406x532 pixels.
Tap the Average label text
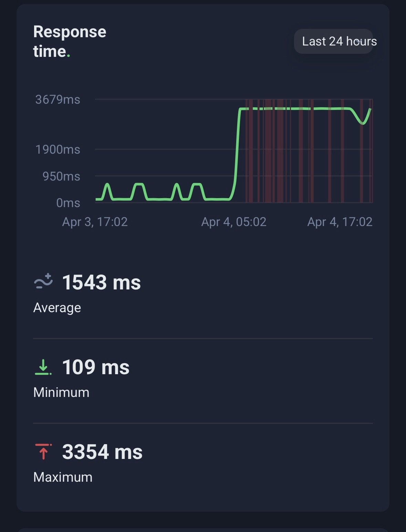coord(57,308)
